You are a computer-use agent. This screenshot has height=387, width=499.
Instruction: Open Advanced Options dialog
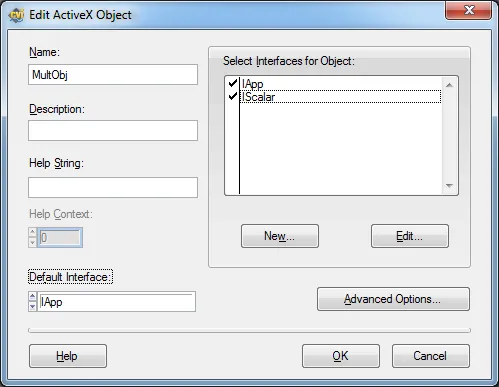pos(393,299)
